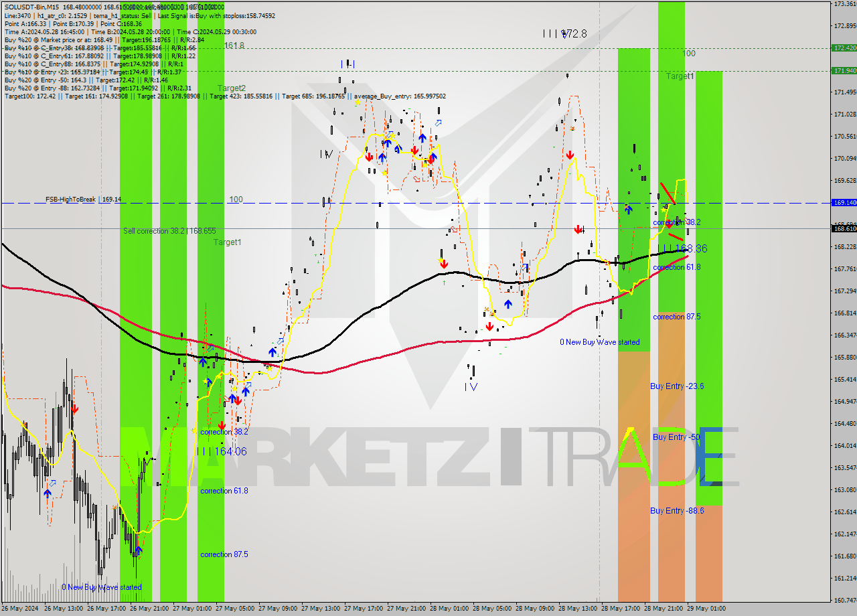Click the SOLUSDT-Bin,M15 symbol title
Image resolution: width=857 pixels, height=616 pixels.
(32, 7)
